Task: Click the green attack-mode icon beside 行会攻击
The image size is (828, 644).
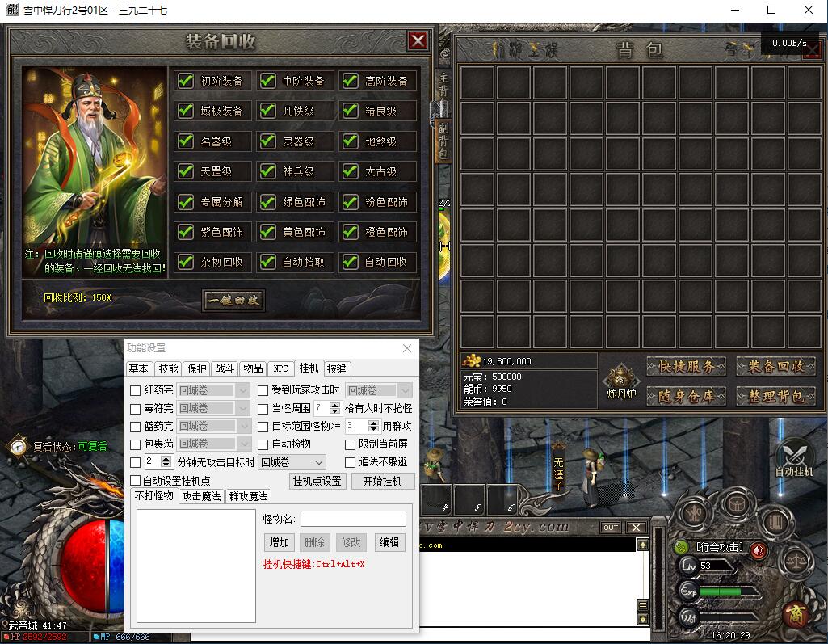Action: [682, 548]
